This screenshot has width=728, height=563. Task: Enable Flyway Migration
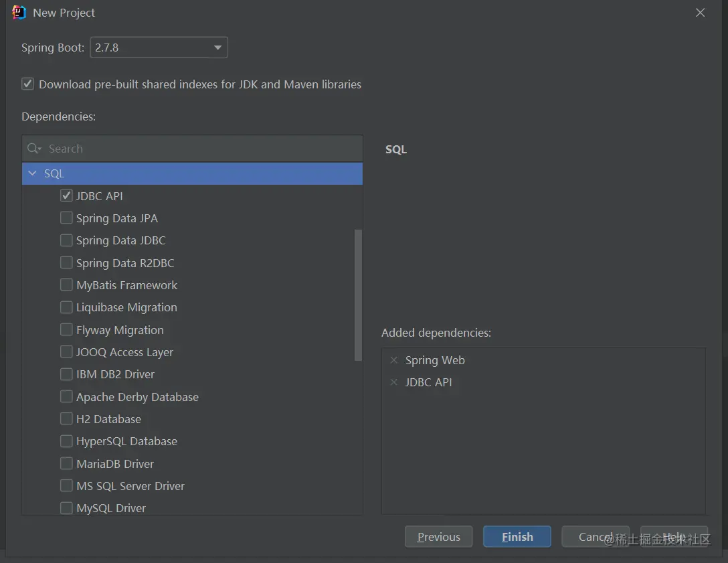pos(66,329)
